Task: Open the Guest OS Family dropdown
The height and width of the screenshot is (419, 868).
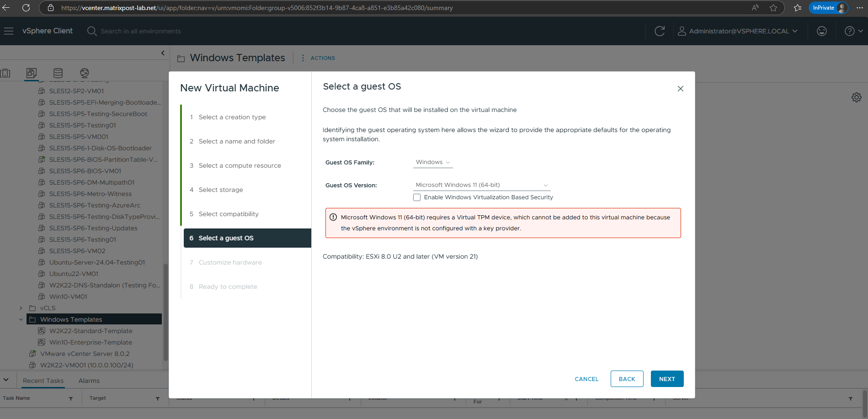Action: pos(433,162)
